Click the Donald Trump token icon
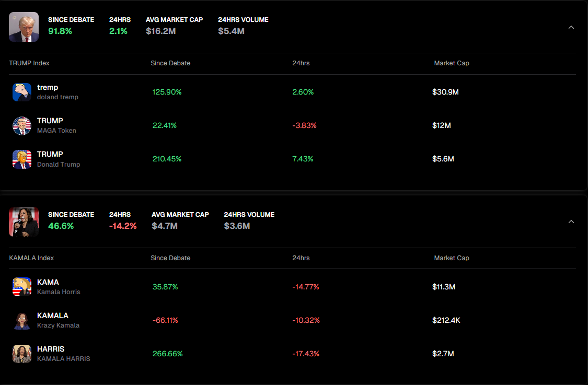The width and height of the screenshot is (588, 385). click(x=22, y=159)
